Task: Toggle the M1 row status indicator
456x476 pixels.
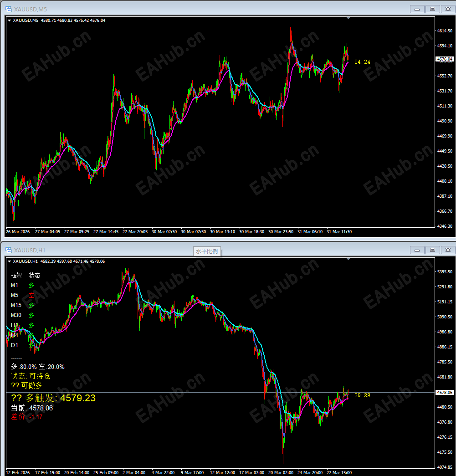Action: point(31,285)
